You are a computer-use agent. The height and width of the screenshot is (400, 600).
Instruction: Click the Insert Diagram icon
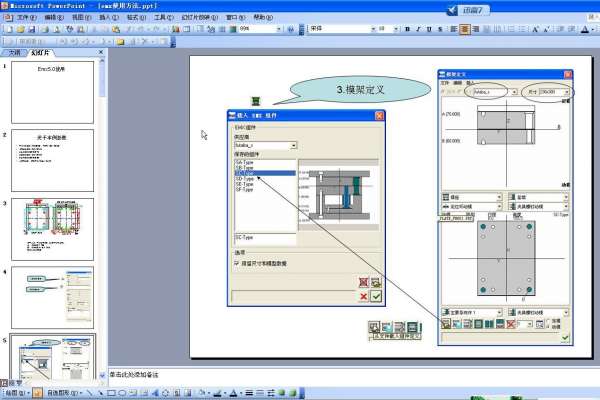[166, 393]
